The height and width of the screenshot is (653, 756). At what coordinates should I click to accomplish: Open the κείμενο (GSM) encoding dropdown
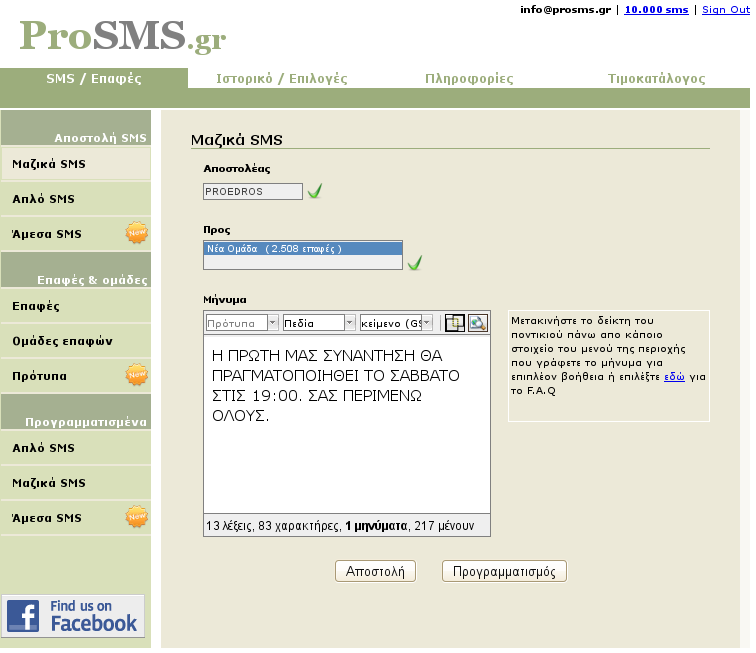tap(396, 323)
